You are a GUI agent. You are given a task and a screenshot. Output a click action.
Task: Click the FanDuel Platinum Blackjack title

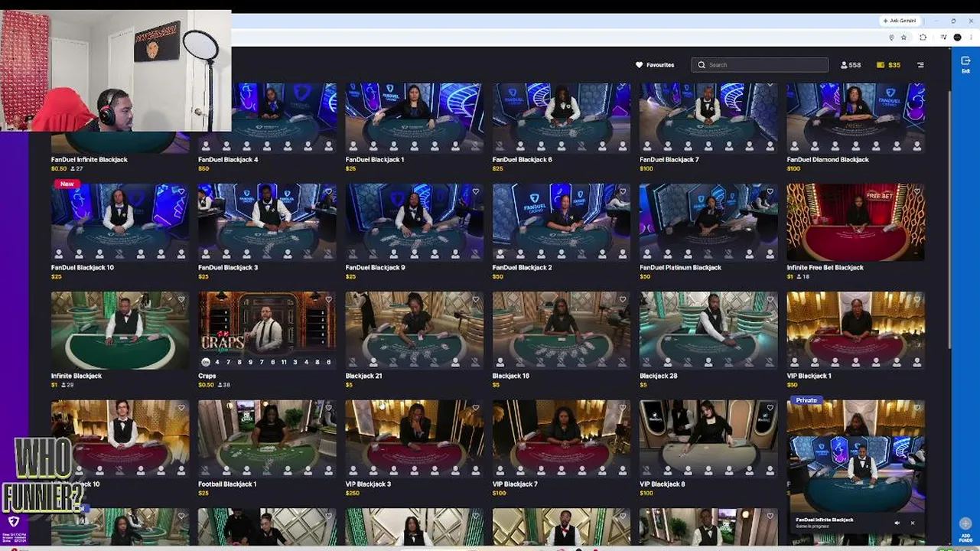click(680, 268)
